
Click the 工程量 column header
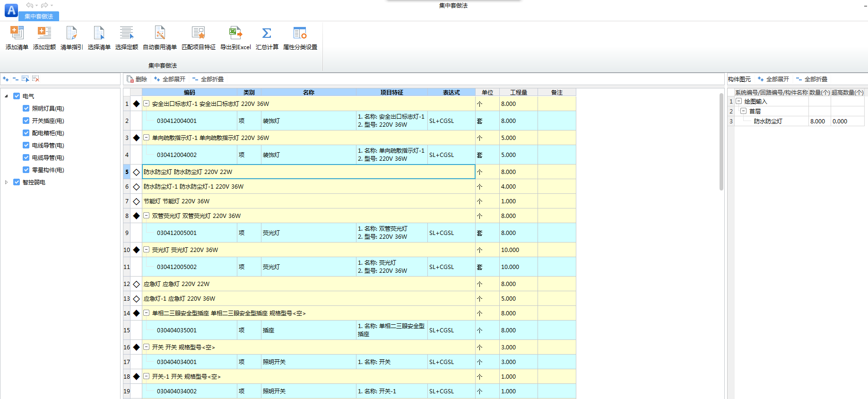coord(519,92)
